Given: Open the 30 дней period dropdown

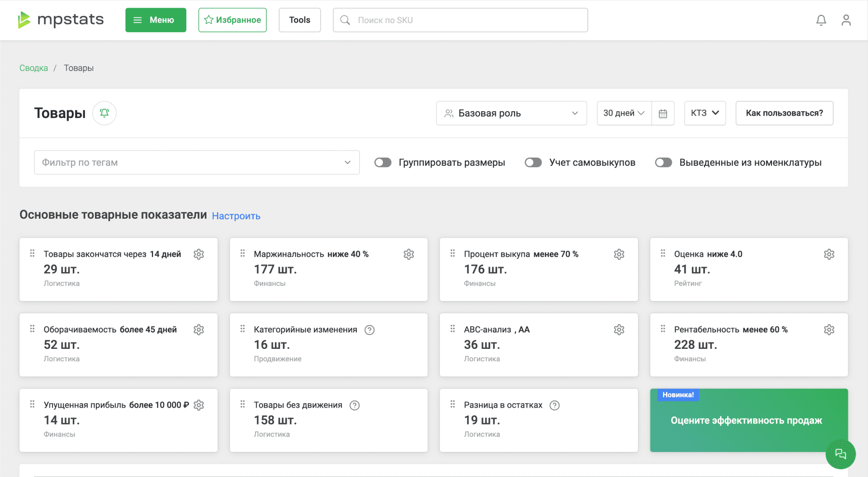Looking at the screenshot, I should 624,113.
